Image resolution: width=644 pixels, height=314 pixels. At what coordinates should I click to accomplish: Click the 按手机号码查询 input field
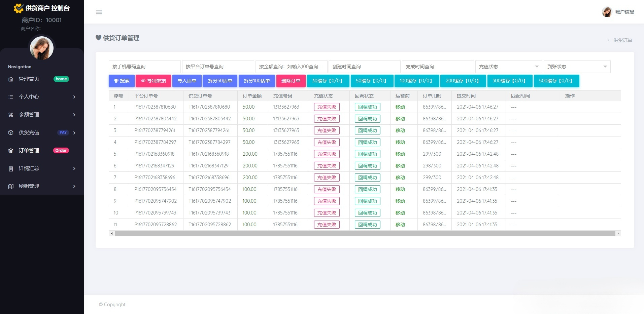pyautogui.click(x=144, y=66)
